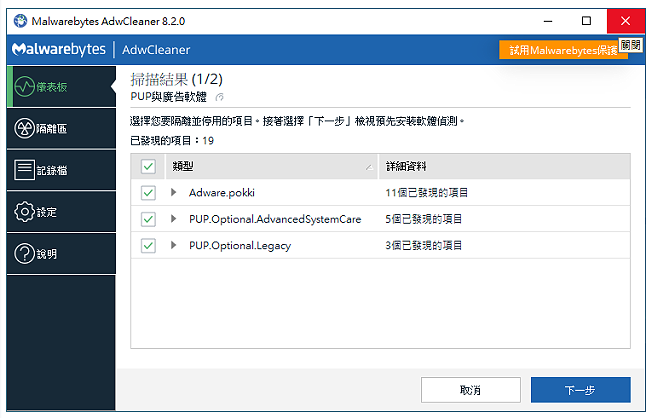This screenshot has height=418, width=667.
Task: Open Settings (設定) gear icon
Action: pyautogui.click(x=24, y=211)
